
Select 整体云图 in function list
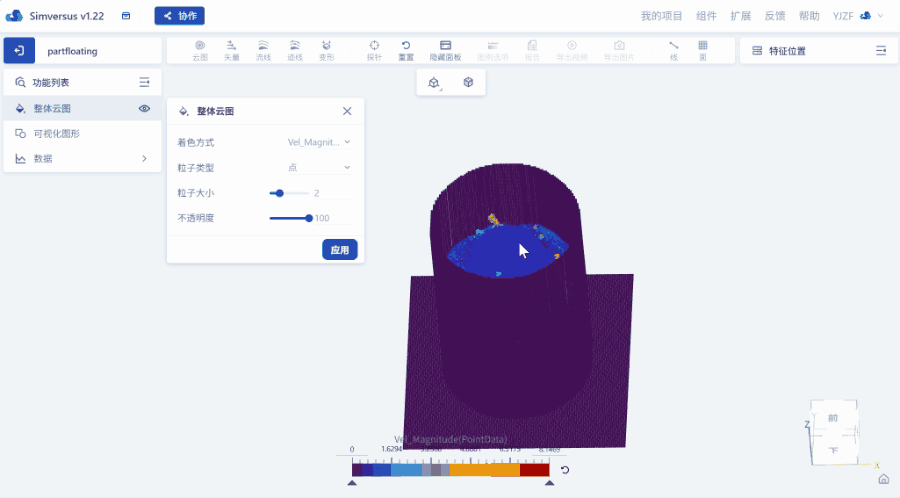point(83,108)
